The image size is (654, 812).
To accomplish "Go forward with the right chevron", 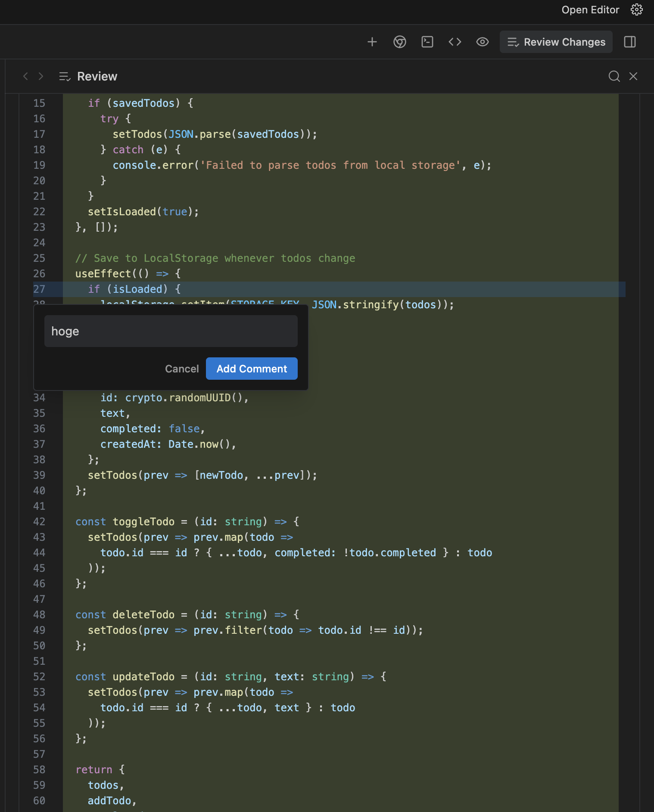I will pos(41,76).
